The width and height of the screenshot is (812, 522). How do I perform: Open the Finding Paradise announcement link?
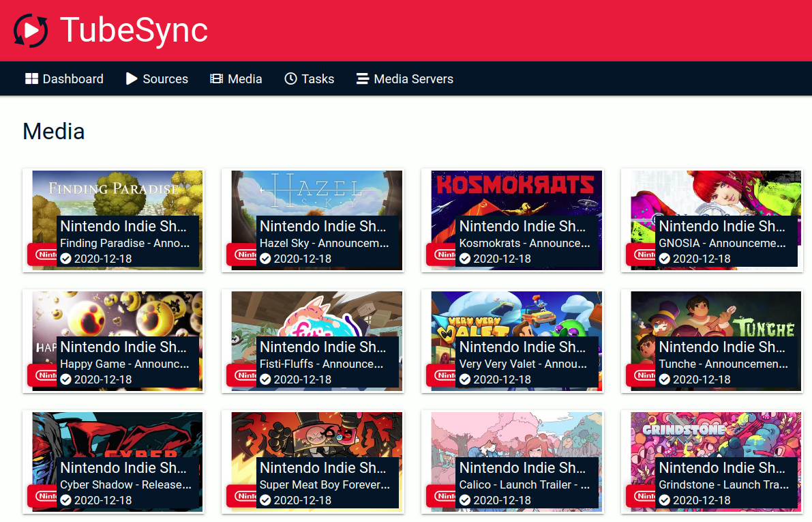pos(125,243)
